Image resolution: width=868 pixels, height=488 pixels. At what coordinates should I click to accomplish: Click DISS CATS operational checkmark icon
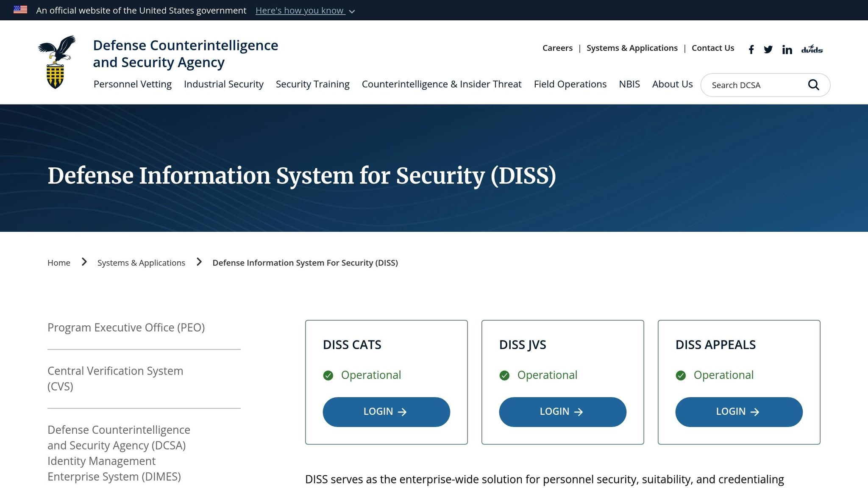328,375
